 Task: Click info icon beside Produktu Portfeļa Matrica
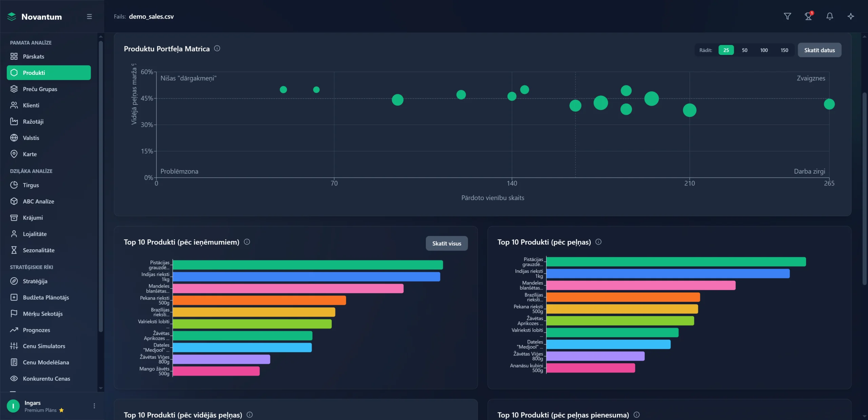217,48
